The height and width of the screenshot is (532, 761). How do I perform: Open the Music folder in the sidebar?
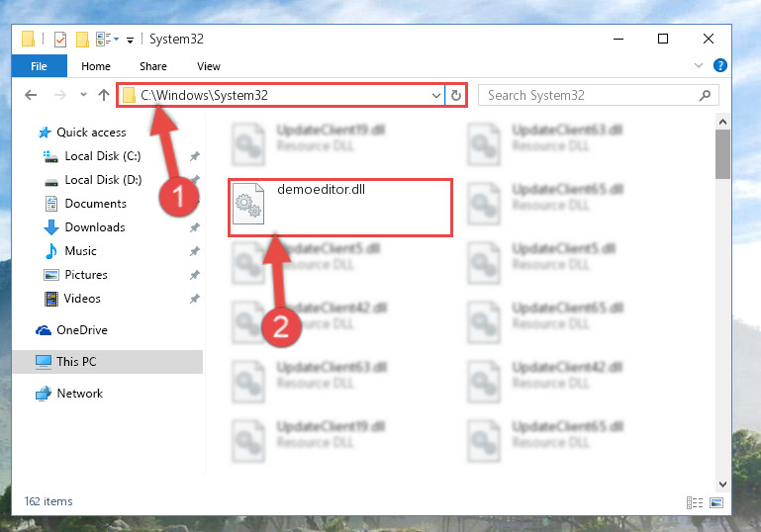coord(80,251)
